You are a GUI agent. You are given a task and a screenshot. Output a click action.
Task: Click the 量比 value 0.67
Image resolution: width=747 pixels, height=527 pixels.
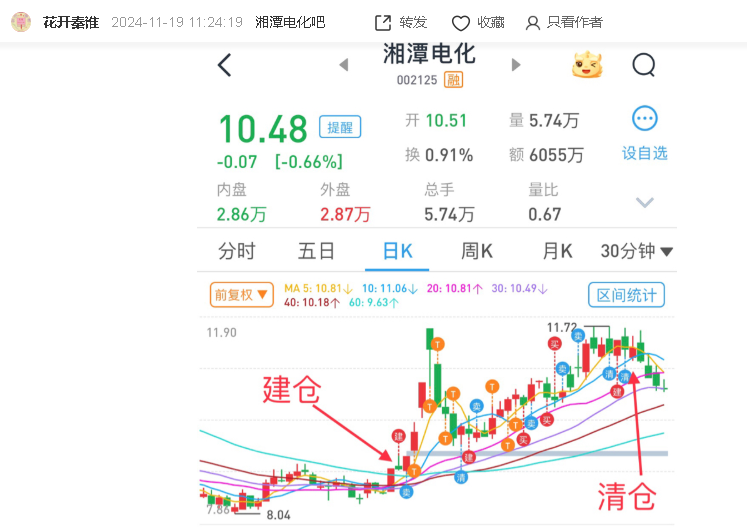[545, 214]
